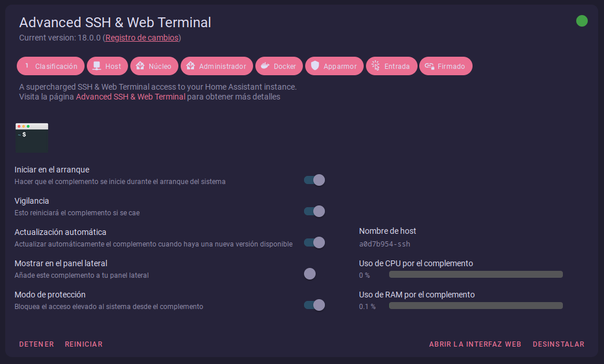Click the Firmado signed chip

pyautogui.click(x=445, y=67)
